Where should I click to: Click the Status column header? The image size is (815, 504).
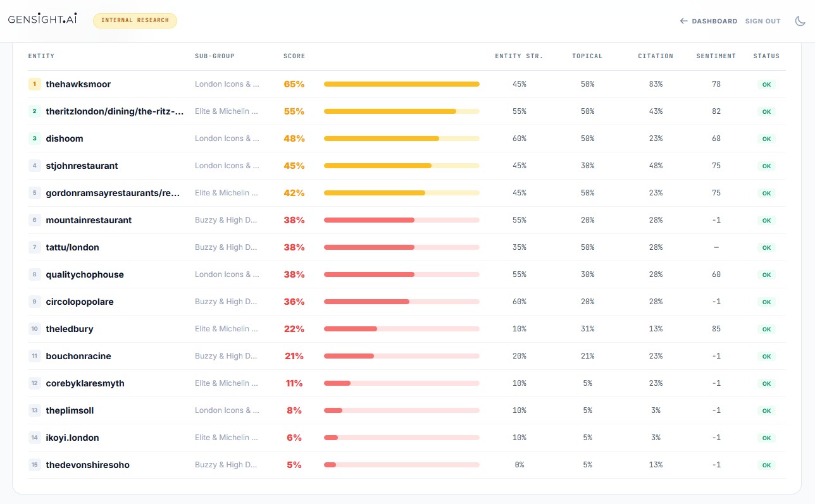click(x=766, y=56)
